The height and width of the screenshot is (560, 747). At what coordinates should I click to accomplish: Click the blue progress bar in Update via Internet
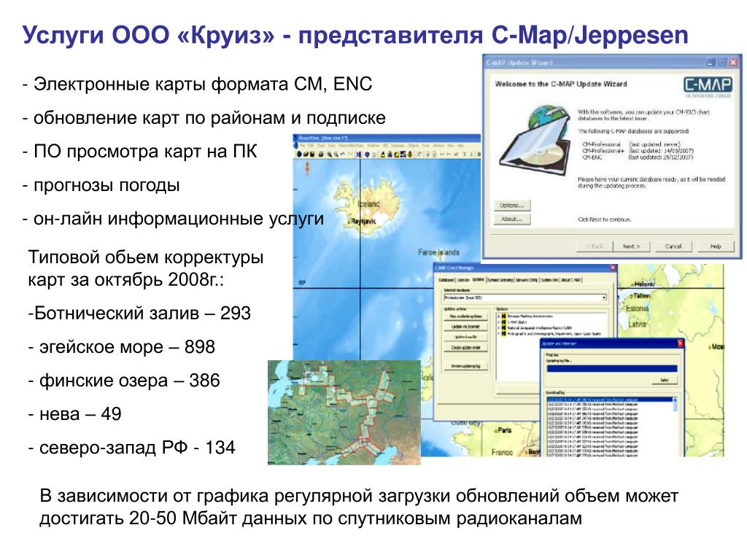[x=612, y=368]
